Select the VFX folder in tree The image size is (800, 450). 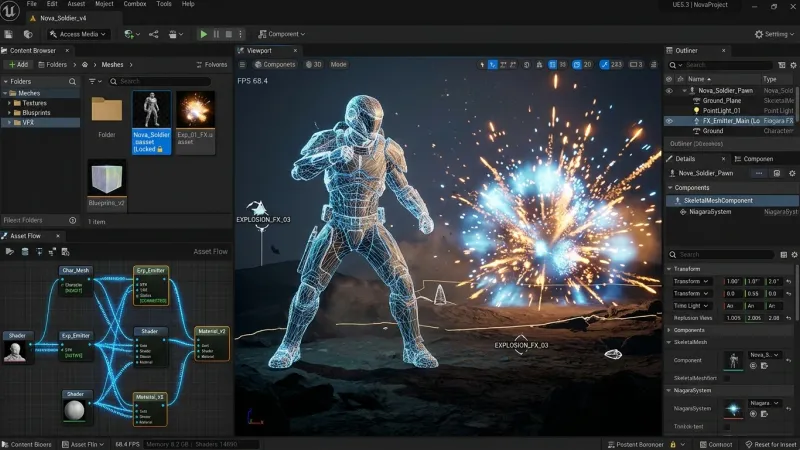[x=40, y=122]
